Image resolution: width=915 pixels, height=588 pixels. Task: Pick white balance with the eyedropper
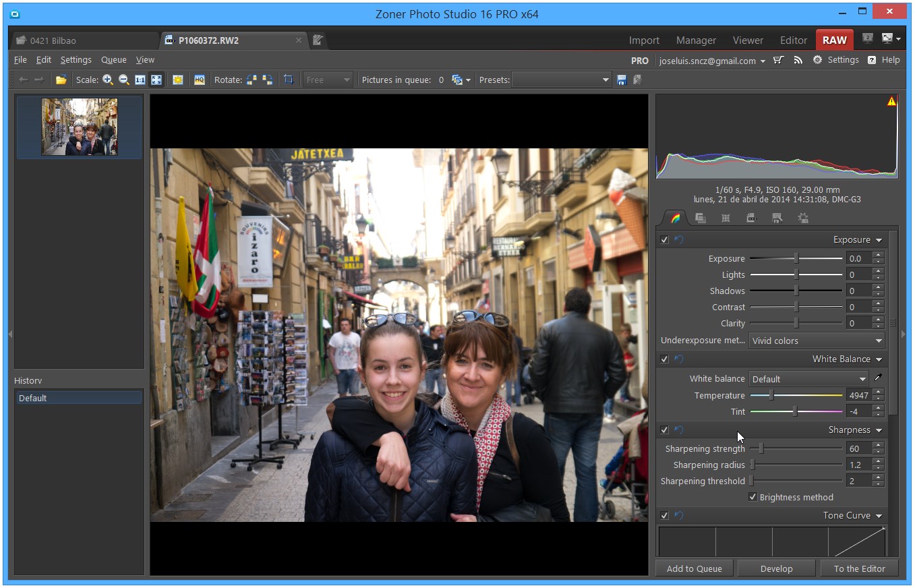[878, 378]
